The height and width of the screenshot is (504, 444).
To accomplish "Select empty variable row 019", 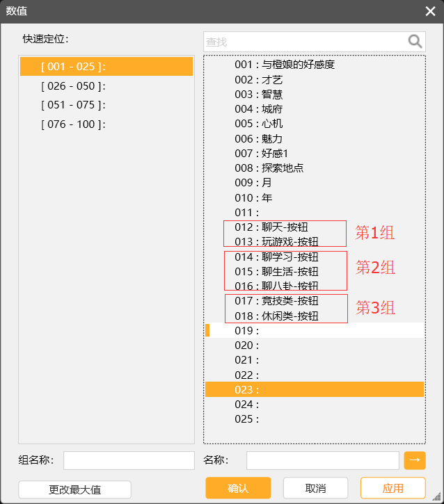I will 246,330.
